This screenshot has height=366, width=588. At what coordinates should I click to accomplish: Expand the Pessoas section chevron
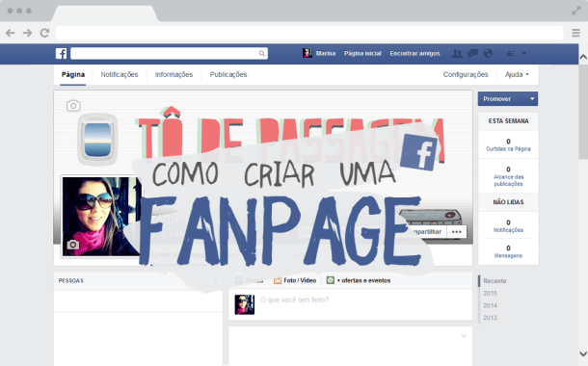(215, 280)
